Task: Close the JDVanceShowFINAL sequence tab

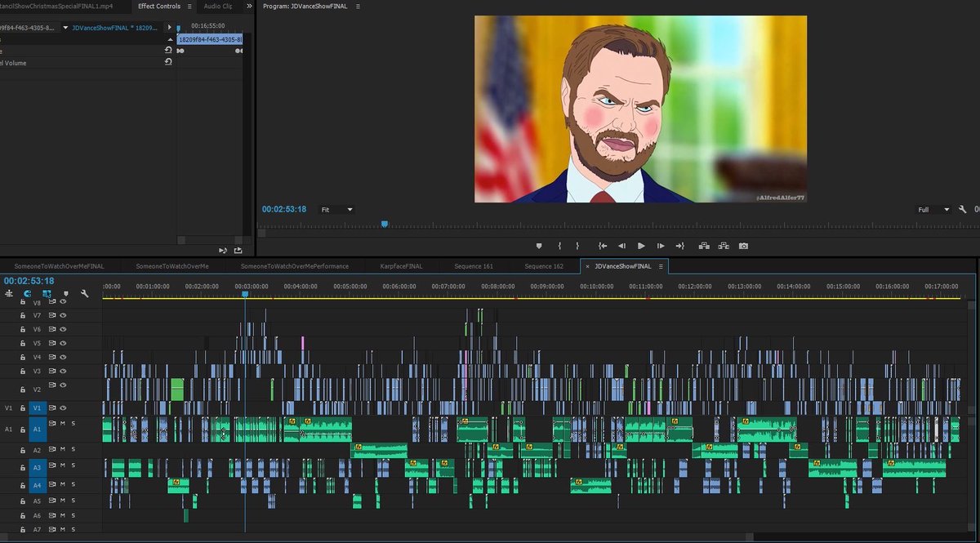Action: coord(587,266)
